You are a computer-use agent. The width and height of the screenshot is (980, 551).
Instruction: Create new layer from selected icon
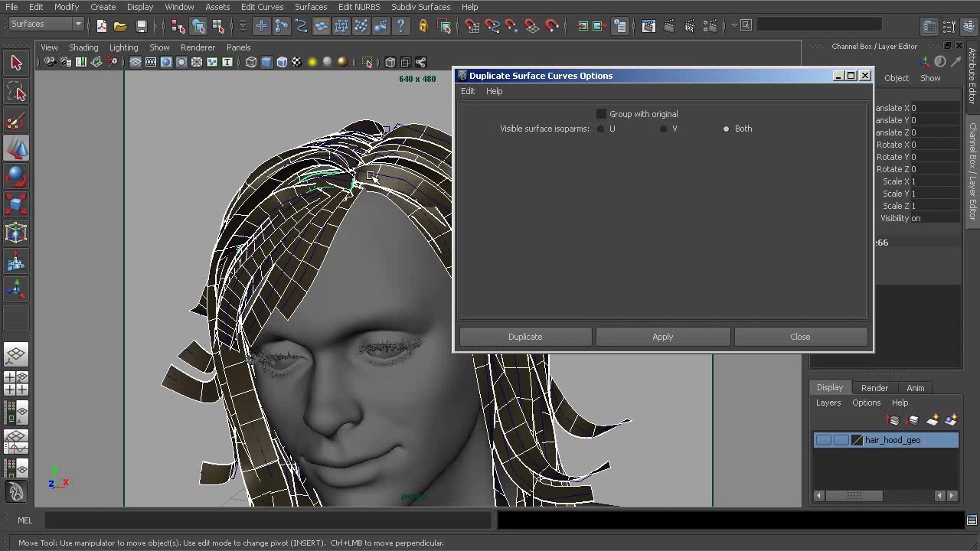click(951, 420)
